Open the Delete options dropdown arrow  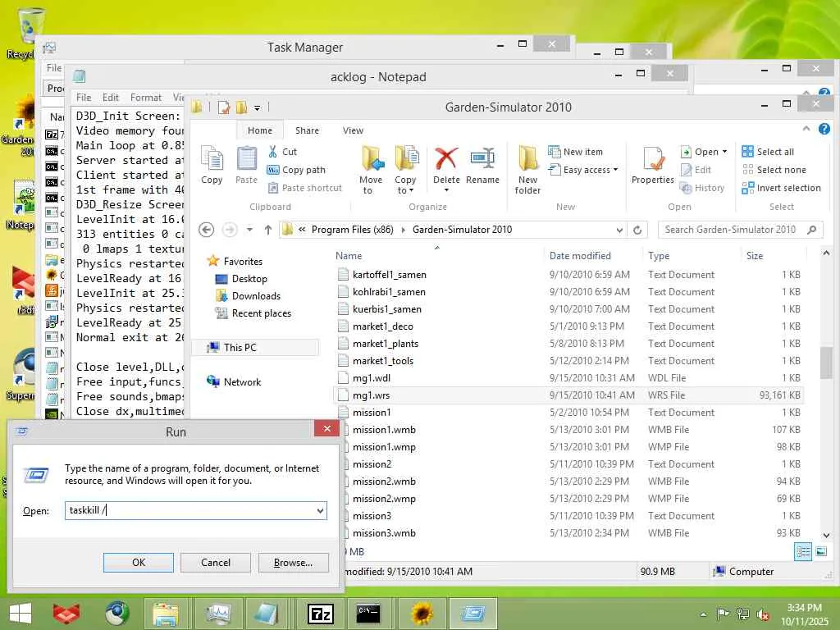pyautogui.click(x=446, y=190)
